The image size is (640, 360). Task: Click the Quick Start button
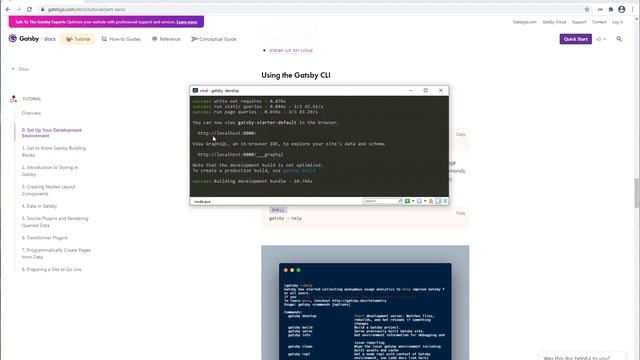[576, 39]
